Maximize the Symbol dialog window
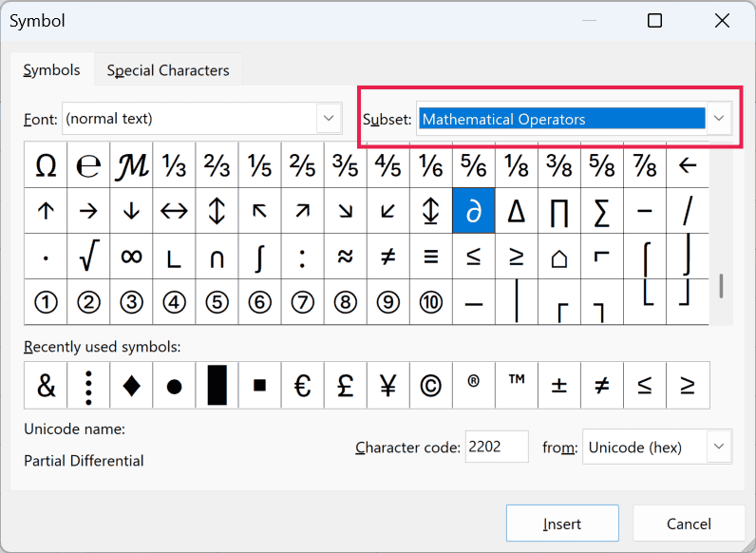Screen dimensions: 756x553 (x=654, y=20)
